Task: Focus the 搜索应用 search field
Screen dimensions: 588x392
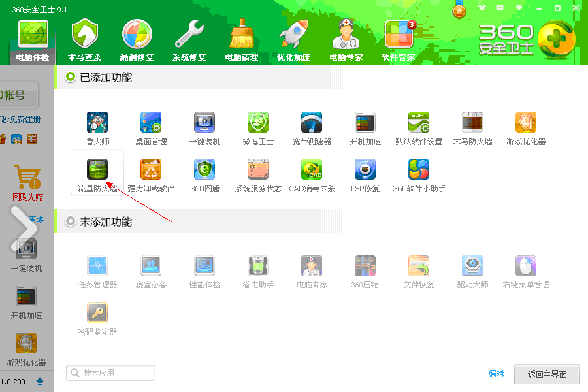Action: (110, 373)
